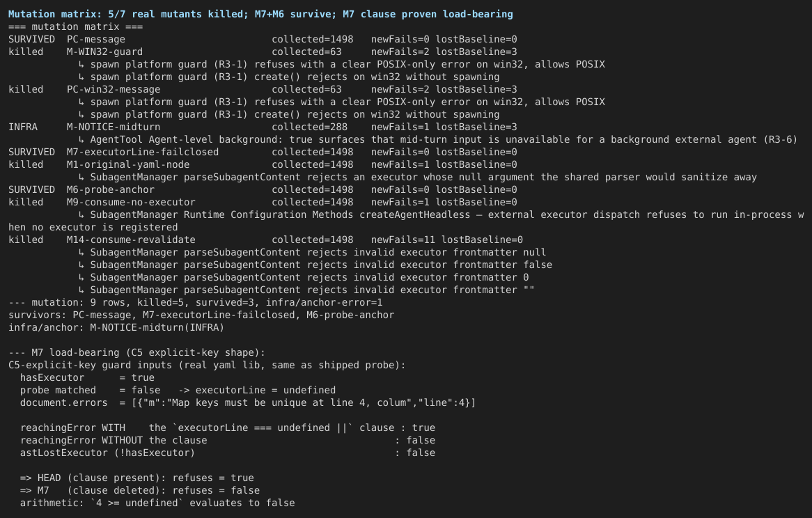Click the bold blue mutation matrix summary heading
The width and height of the screenshot is (812, 518).
(260, 14)
